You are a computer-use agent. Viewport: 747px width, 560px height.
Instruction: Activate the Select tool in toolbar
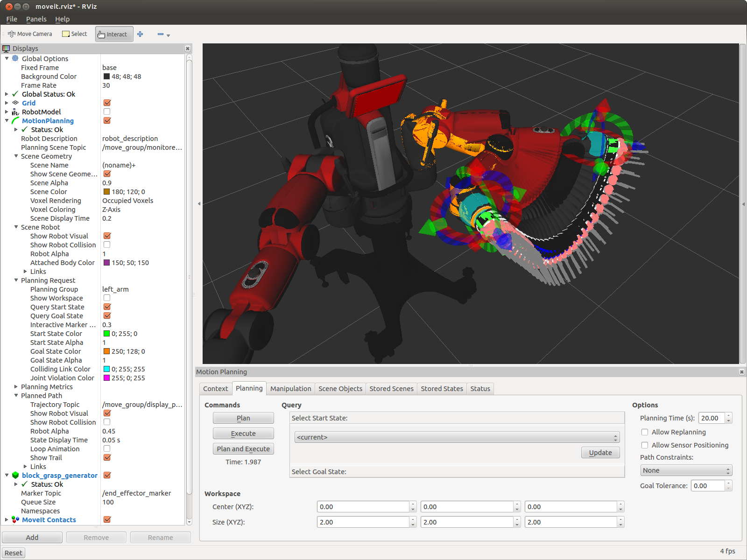pos(75,34)
